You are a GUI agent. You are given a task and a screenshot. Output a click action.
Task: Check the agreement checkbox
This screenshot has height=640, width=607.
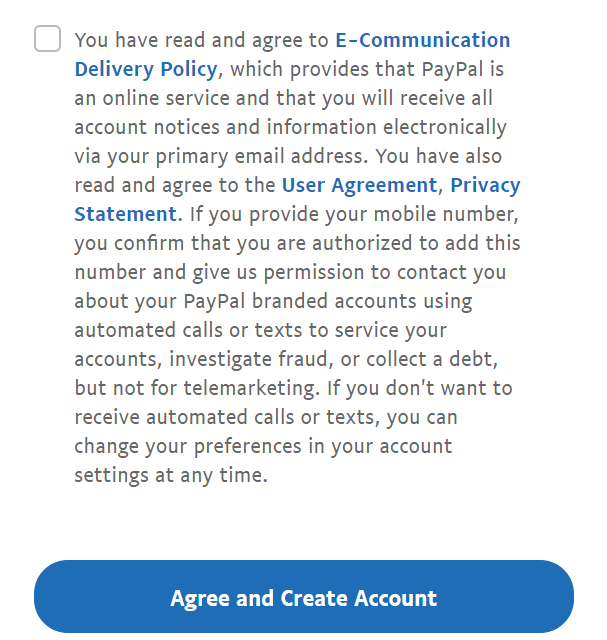pyautogui.click(x=47, y=40)
